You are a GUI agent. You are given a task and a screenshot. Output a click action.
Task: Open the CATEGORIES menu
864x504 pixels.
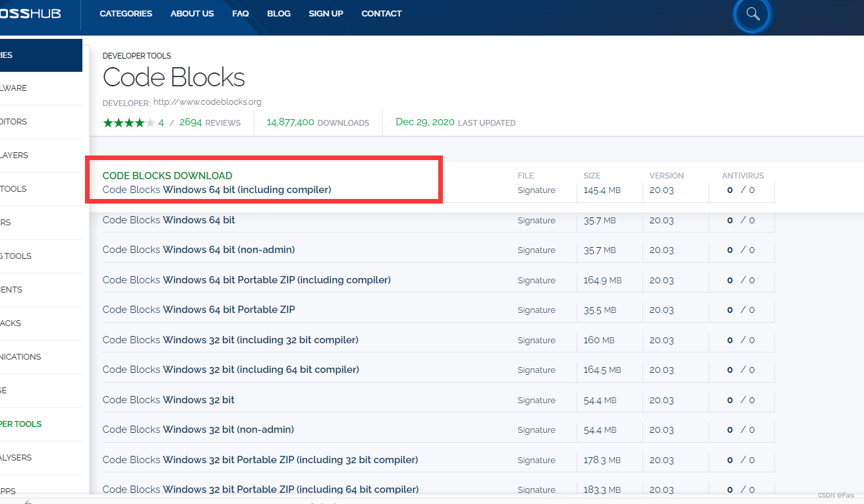click(126, 14)
